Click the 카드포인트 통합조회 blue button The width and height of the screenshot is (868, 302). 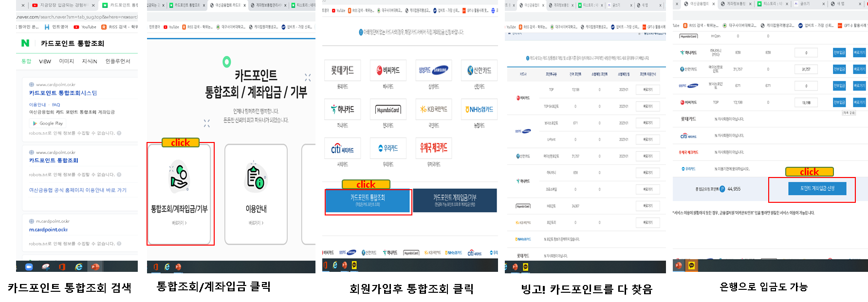(x=368, y=201)
